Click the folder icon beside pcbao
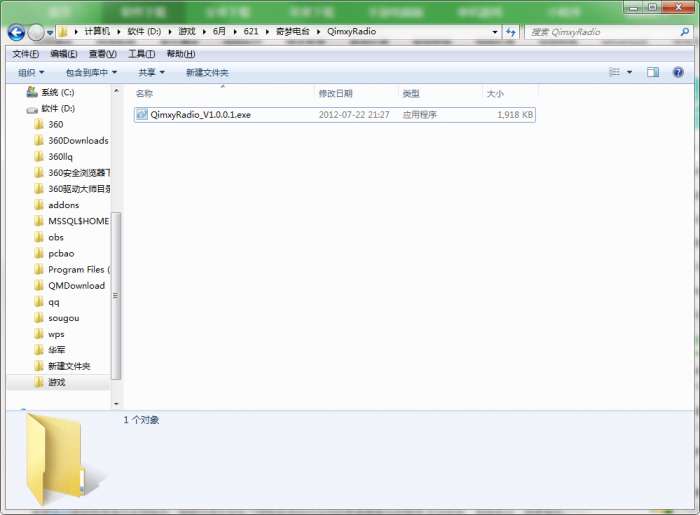This screenshot has width=700, height=515. pyautogui.click(x=39, y=253)
